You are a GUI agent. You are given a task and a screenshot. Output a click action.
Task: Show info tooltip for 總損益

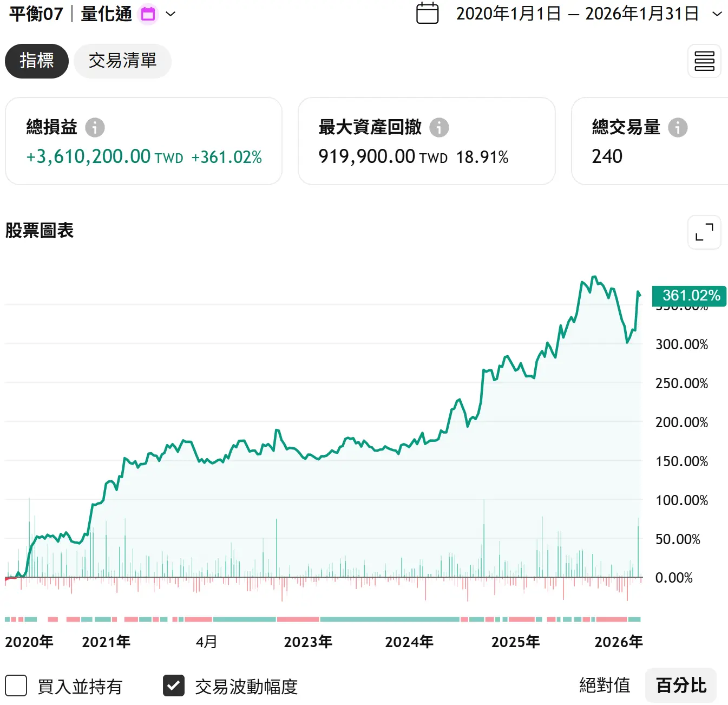click(x=95, y=127)
